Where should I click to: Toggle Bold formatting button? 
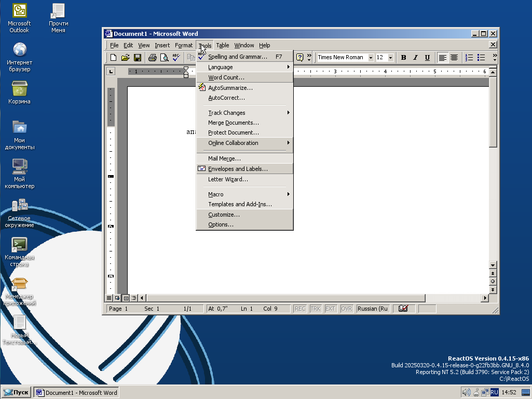click(x=403, y=58)
